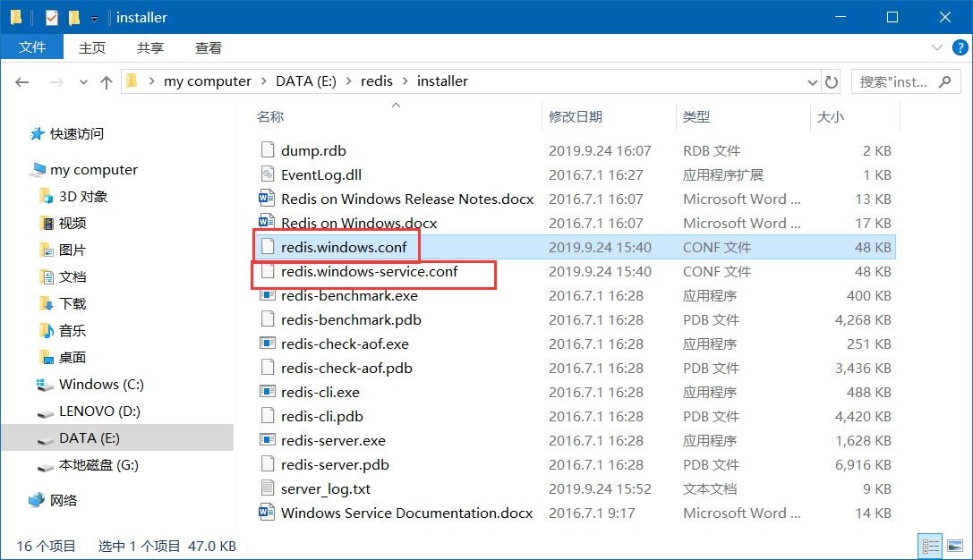Click the magnifier icon in the search box
The height and width of the screenshot is (560, 973).
coord(945,81)
